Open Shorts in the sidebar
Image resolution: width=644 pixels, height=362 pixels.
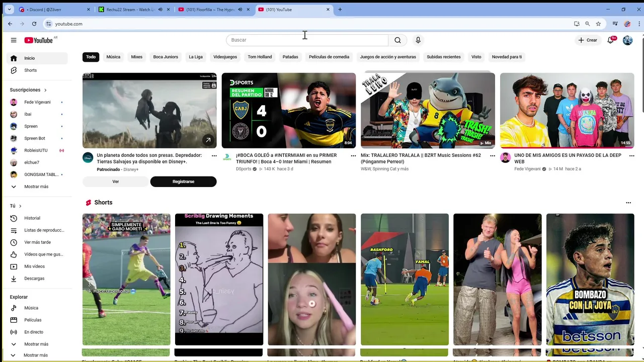pos(37,70)
